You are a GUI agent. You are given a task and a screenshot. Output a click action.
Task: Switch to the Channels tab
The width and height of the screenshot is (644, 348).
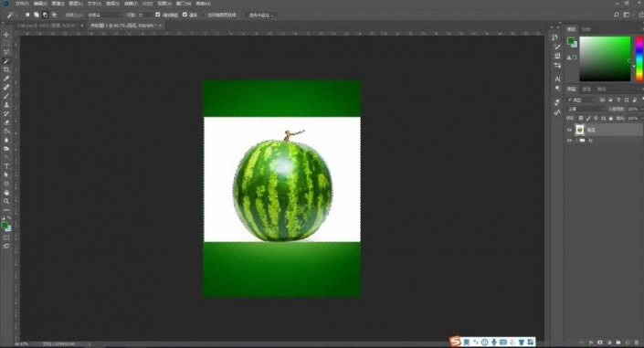tap(586, 90)
